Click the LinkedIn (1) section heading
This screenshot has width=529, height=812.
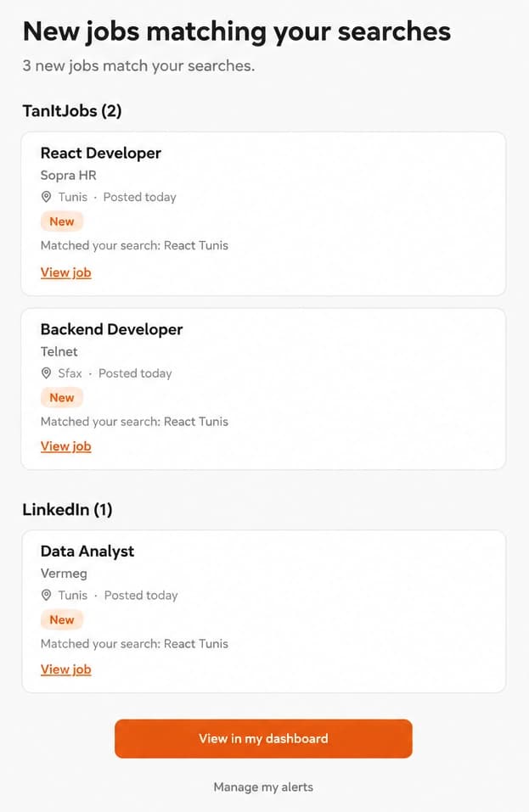click(67, 510)
